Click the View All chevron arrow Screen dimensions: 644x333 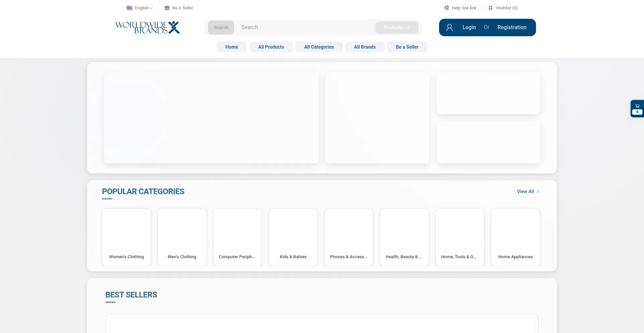[x=538, y=191]
